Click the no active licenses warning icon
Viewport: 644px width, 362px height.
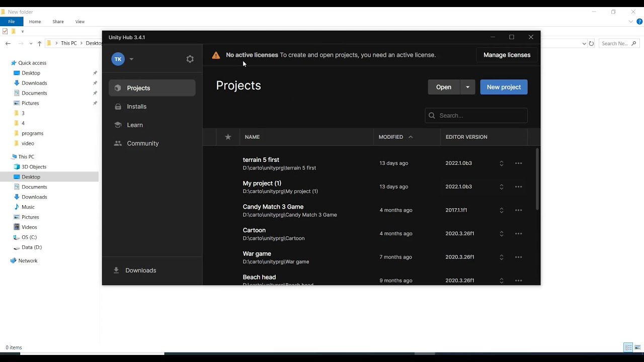point(216,55)
